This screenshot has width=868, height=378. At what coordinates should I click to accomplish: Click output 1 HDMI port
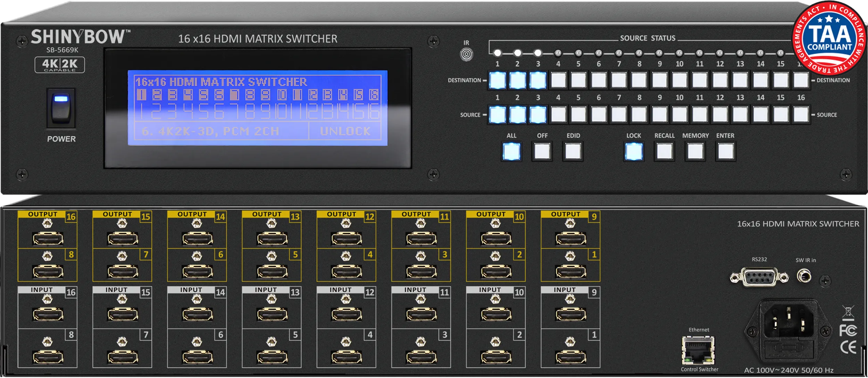571,272
